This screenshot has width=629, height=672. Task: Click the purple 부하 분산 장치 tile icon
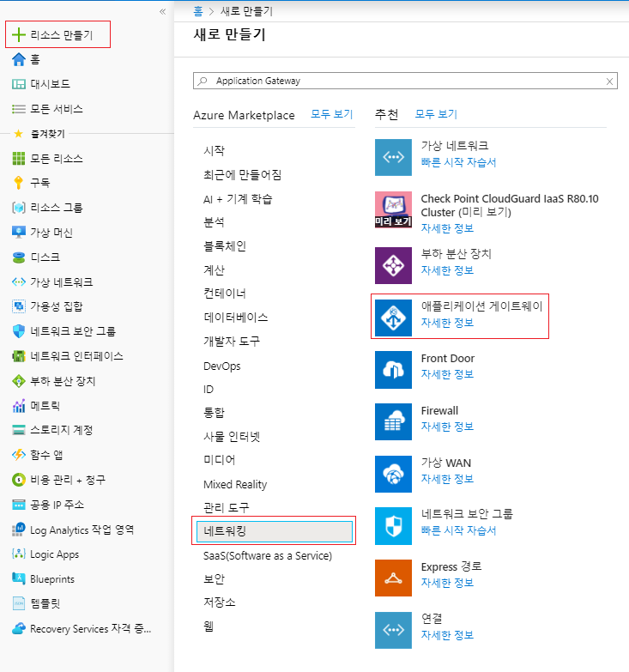393,265
